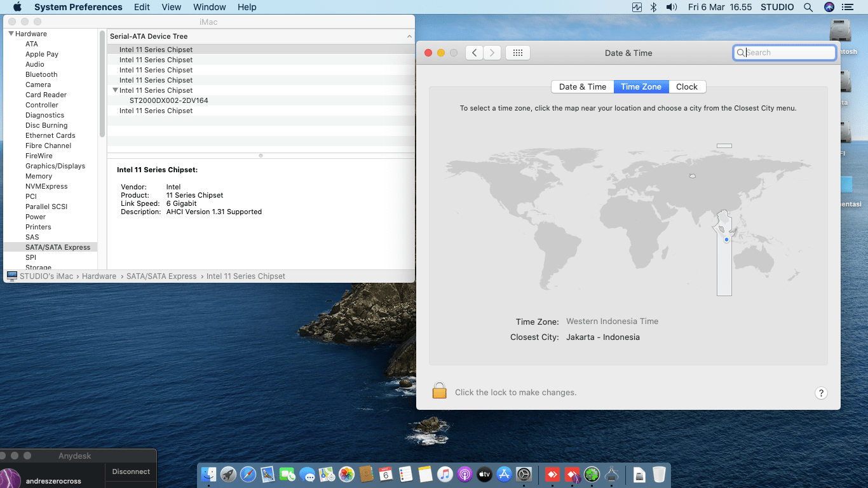
Task: Open Finder from the Dock
Action: pyautogui.click(x=208, y=474)
